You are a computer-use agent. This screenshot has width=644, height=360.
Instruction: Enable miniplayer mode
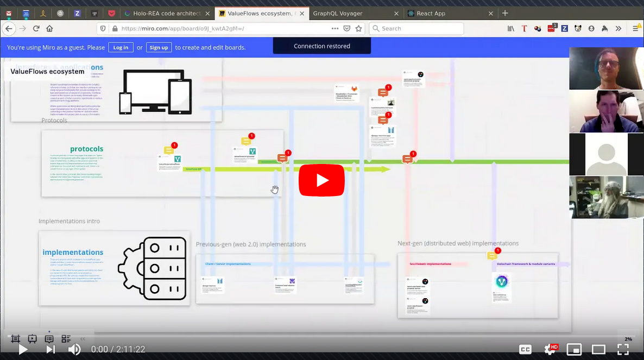click(574, 349)
